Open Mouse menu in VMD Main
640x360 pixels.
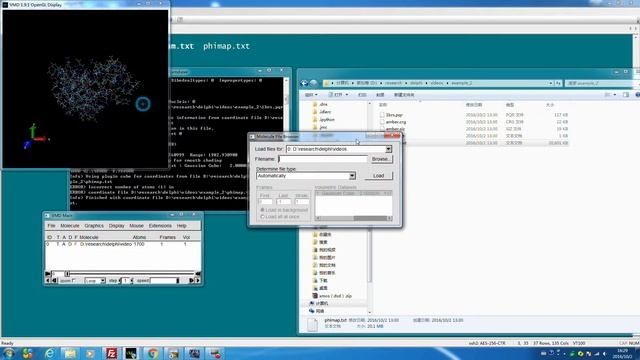136,226
